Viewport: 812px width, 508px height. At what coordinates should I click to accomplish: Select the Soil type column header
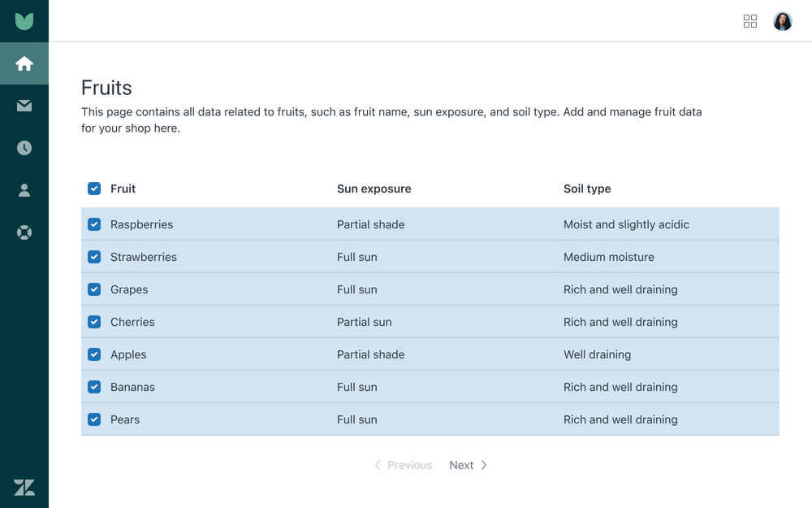[587, 189]
